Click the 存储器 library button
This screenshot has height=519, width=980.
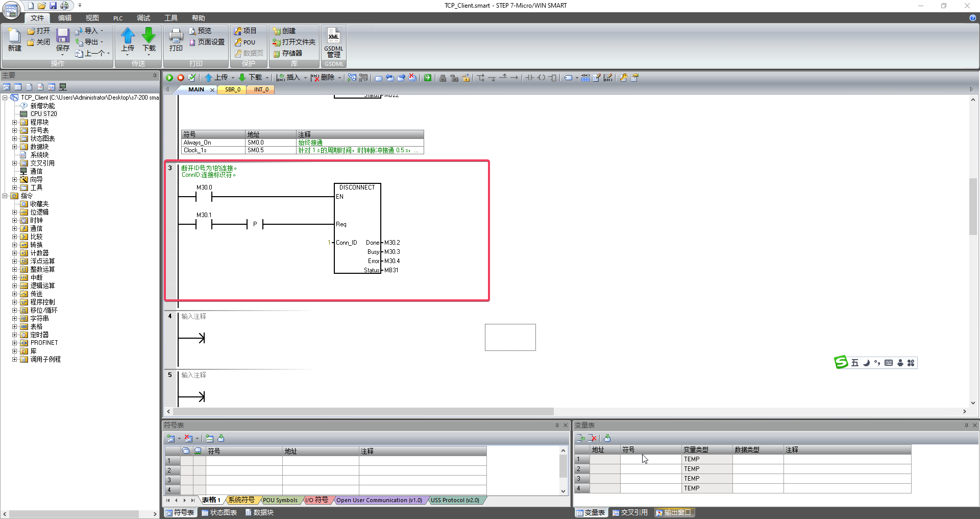tap(288, 53)
